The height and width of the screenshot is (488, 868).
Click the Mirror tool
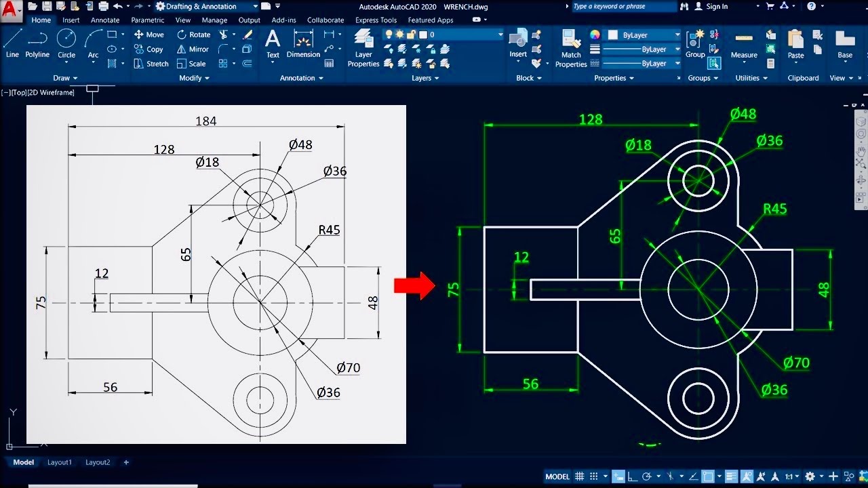[x=193, y=49]
